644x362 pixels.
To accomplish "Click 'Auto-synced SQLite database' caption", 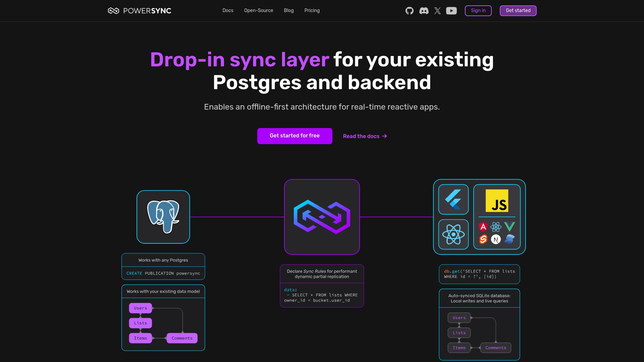I will [x=480, y=298].
